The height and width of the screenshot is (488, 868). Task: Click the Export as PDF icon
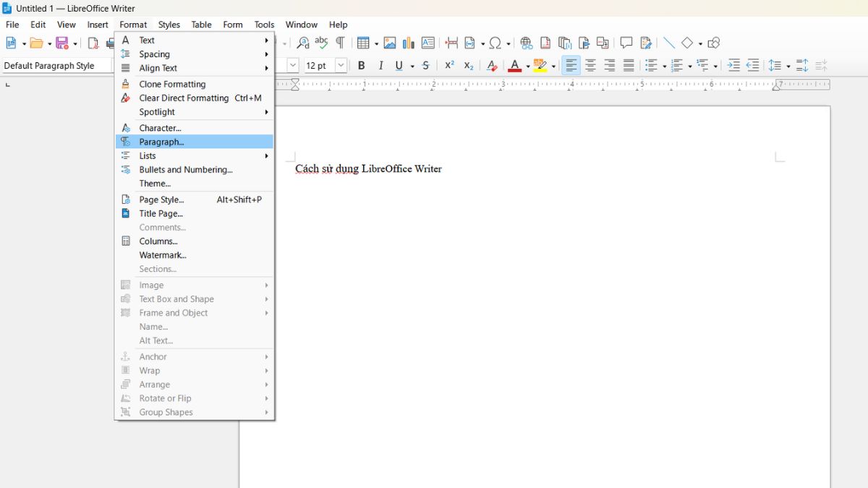click(93, 43)
